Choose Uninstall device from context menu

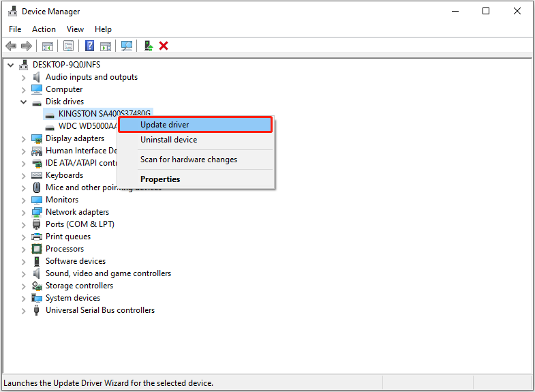[x=196, y=140]
